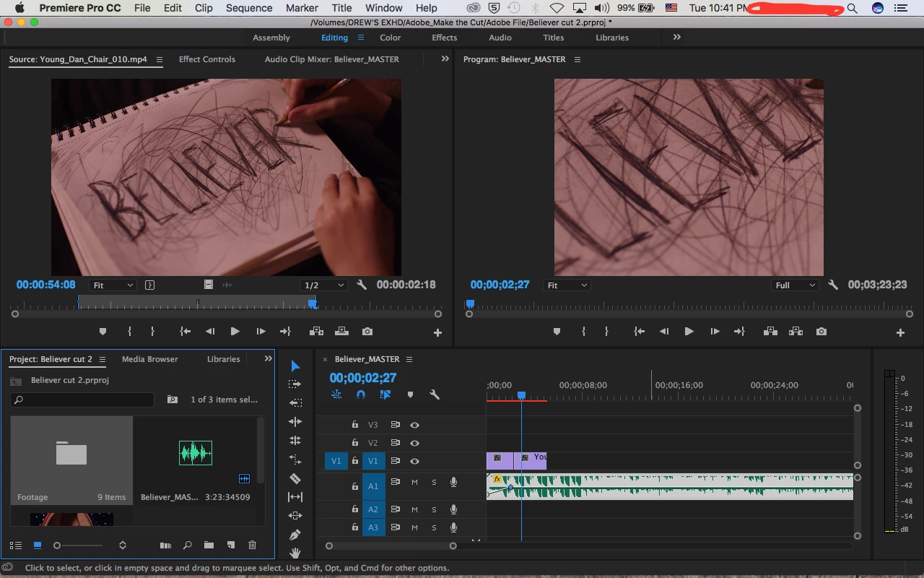Open Program monitor settings wrench
This screenshot has width=924, height=578.
(833, 285)
